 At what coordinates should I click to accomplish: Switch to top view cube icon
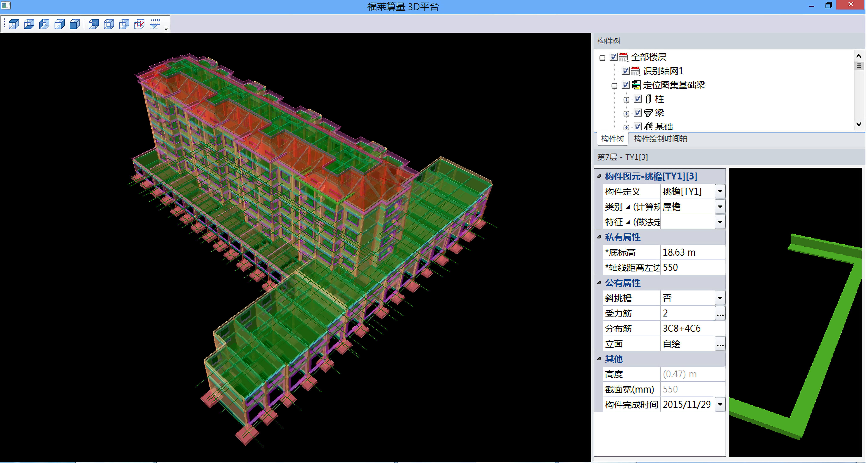(14, 24)
